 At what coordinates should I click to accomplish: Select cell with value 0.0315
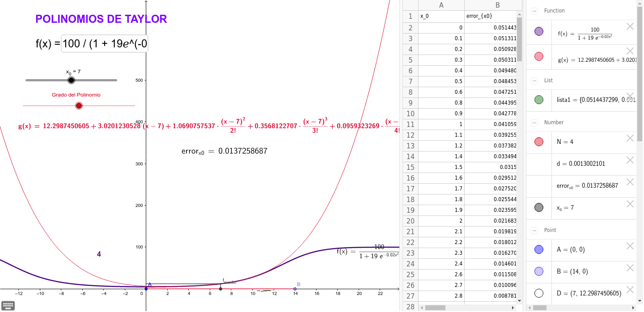(x=491, y=167)
